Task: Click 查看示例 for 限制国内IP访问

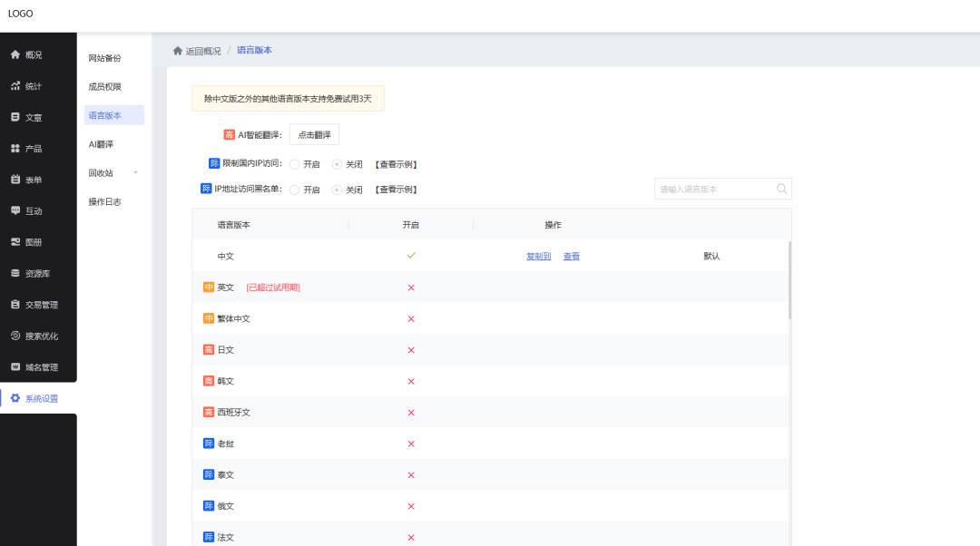Action: 397,164
